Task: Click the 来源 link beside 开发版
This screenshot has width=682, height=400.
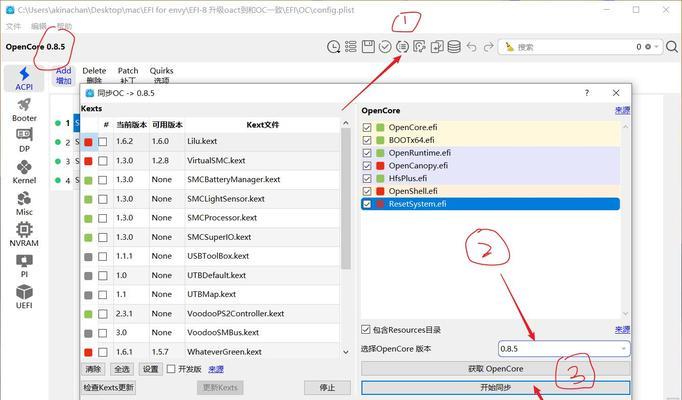Action: (216, 369)
